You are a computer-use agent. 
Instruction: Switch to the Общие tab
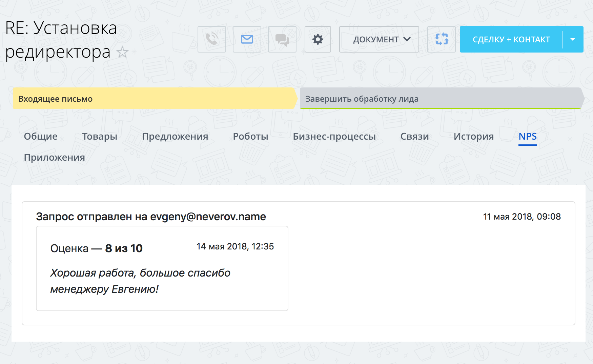click(41, 136)
